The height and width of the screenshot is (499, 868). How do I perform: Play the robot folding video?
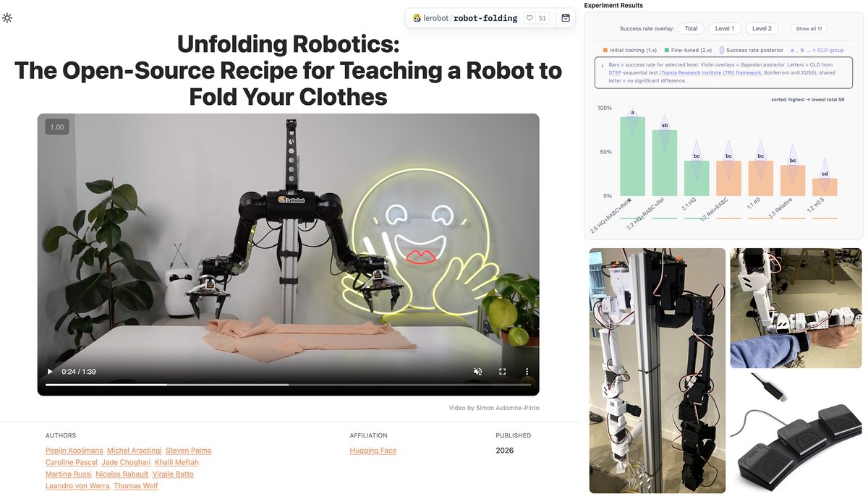(50, 372)
